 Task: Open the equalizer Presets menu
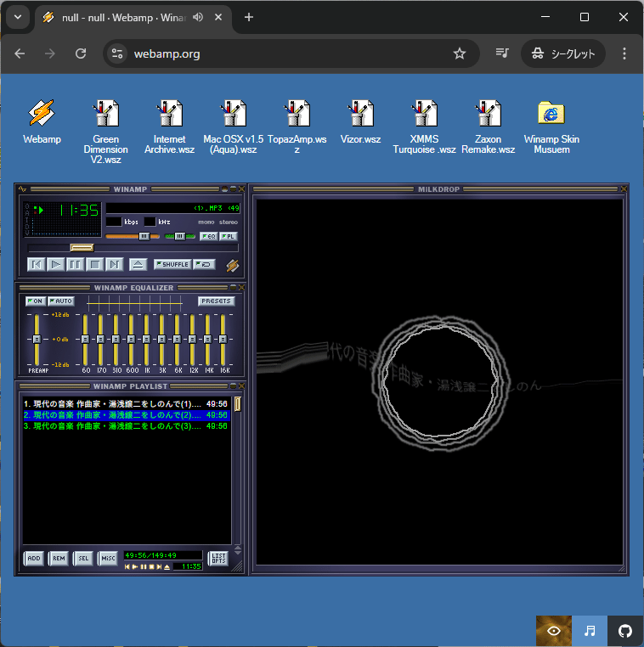click(217, 301)
